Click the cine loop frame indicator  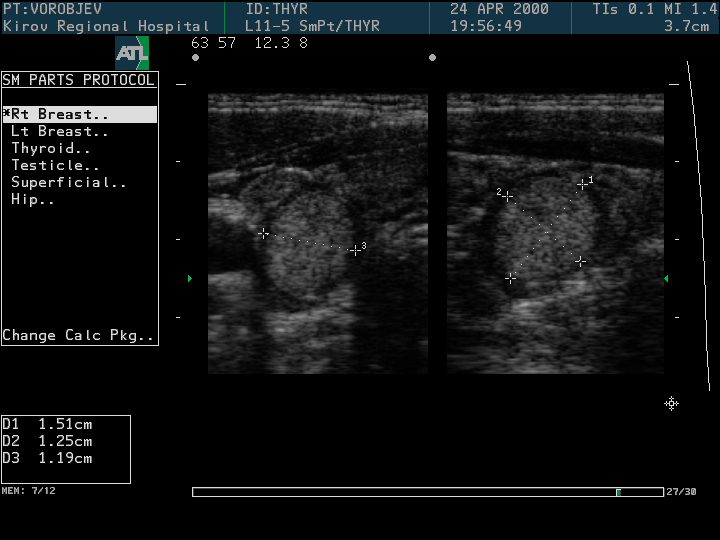tap(619, 492)
